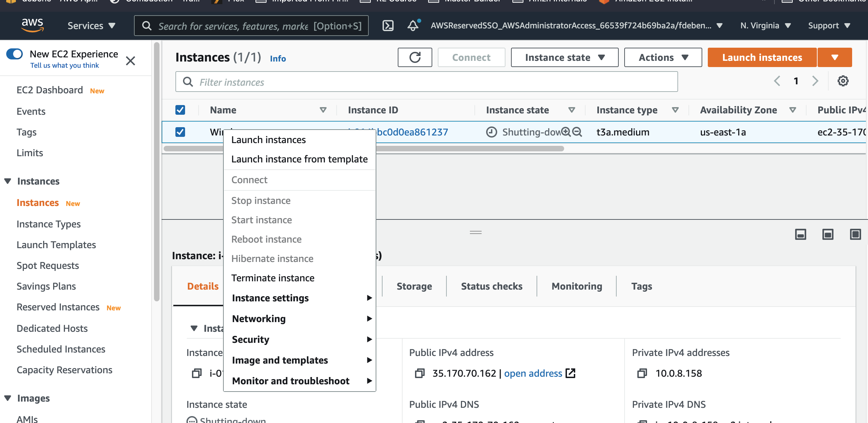Set details panel to small split view

(x=800, y=234)
